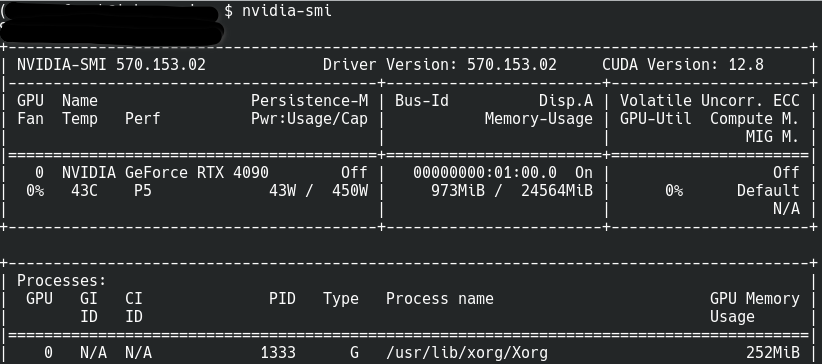Click the Driver Version 570.153.02 text
822x364 pixels.
(439, 65)
